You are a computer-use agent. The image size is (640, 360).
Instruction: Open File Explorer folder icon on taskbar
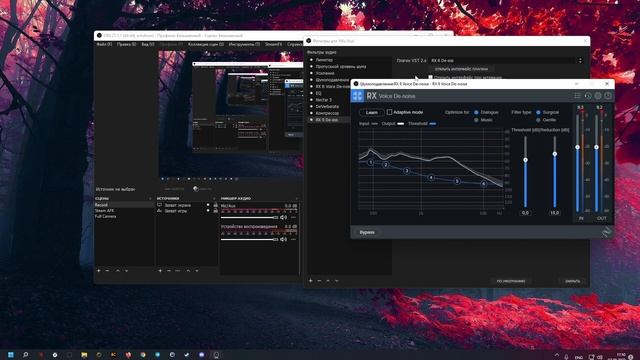click(x=84, y=355)
